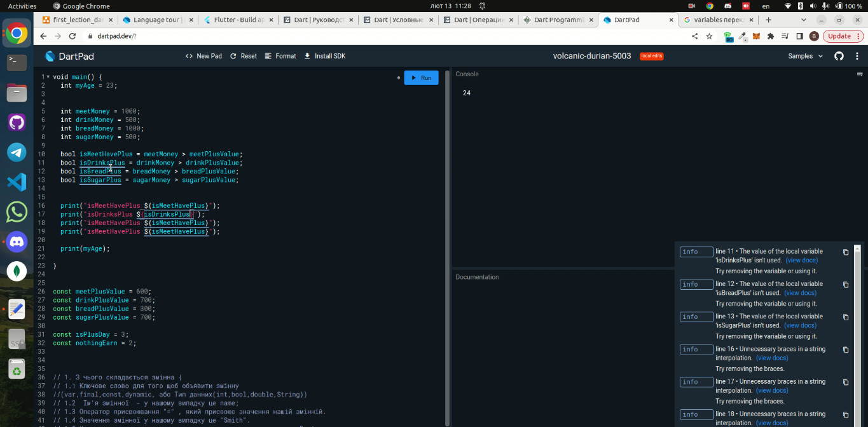Toggle the Chrome side panel icon
868x427 pixels.
click(x=800, y=36)
